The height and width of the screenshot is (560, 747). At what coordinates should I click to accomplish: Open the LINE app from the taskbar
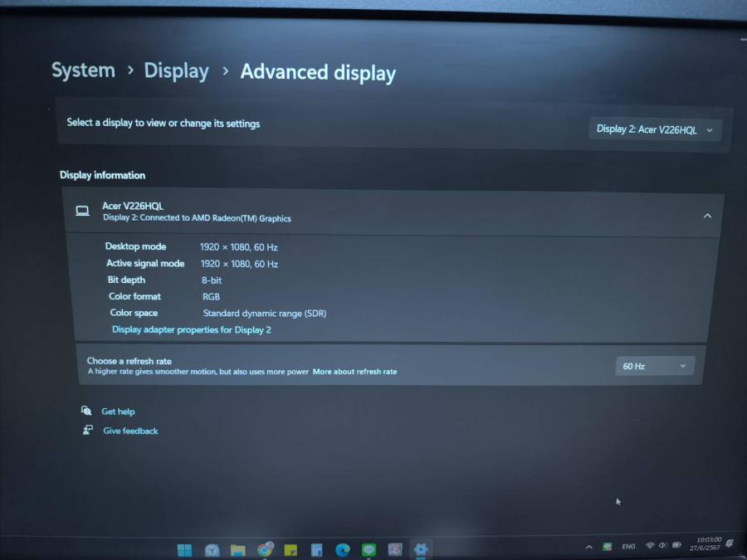tap(369, 550)
